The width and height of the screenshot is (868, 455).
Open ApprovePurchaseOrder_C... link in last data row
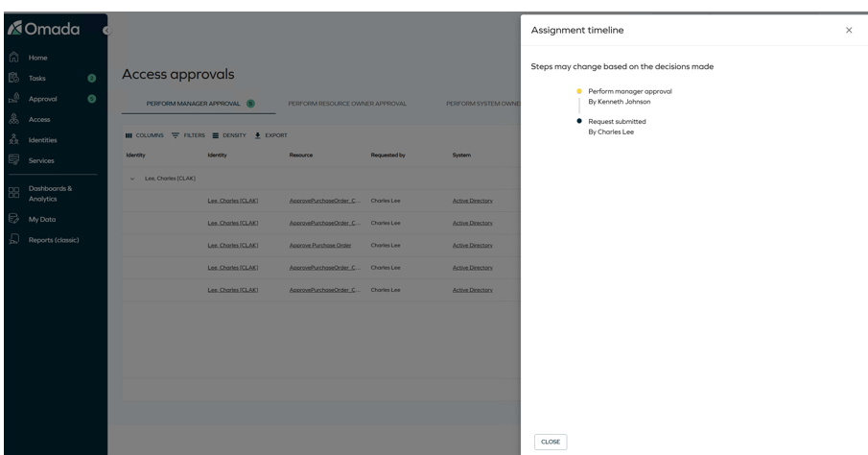tap(324, 290)
